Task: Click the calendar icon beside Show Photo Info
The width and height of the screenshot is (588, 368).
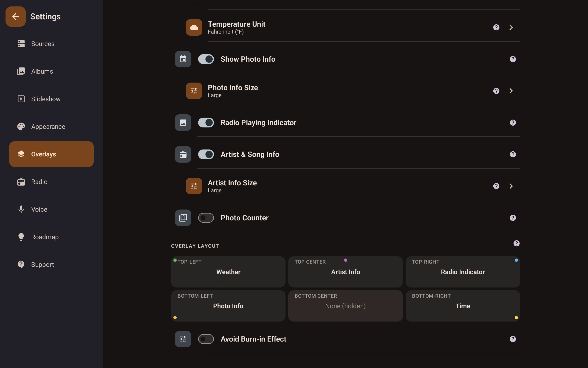Action: click(x=183, y=59)
